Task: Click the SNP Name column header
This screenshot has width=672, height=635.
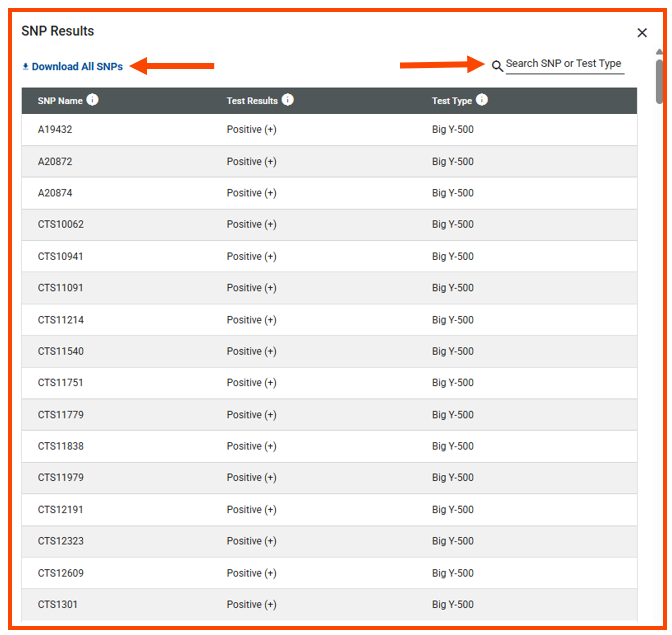Action: (x=60, y=101)
